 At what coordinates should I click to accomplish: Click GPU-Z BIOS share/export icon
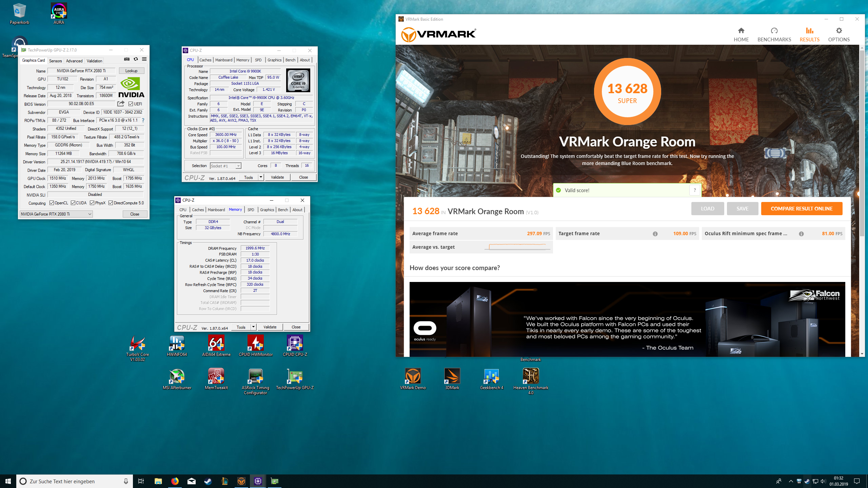[x=121, y=104]
